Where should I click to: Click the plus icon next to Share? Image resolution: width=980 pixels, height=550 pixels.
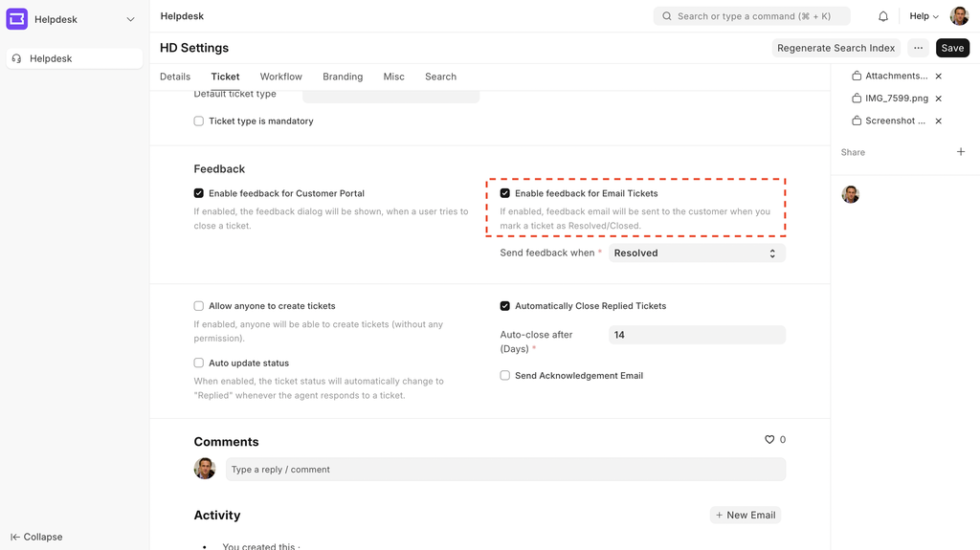click(x=961, y=152)
